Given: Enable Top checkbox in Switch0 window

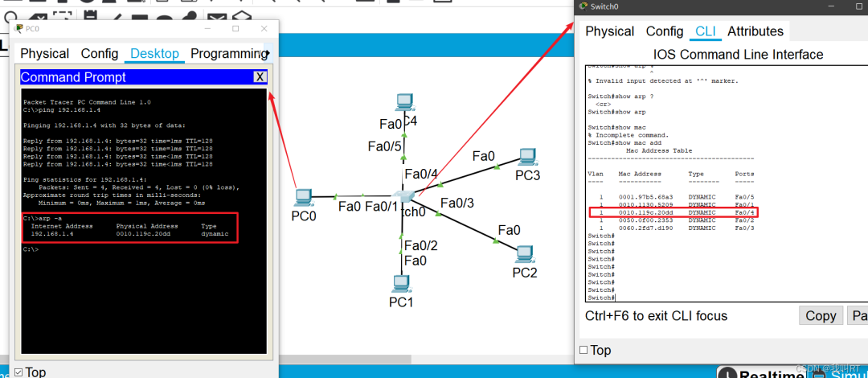Looking at the screenshot, I should [x=584, y=350].
